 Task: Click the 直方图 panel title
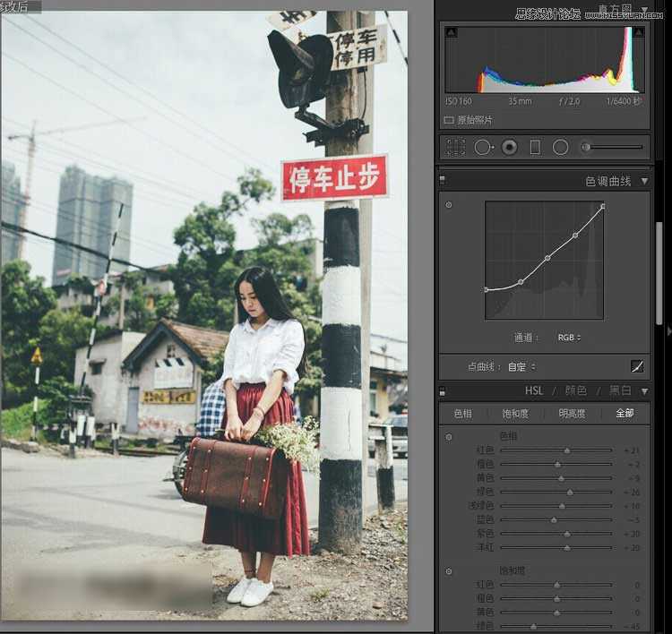pos(615,9)
